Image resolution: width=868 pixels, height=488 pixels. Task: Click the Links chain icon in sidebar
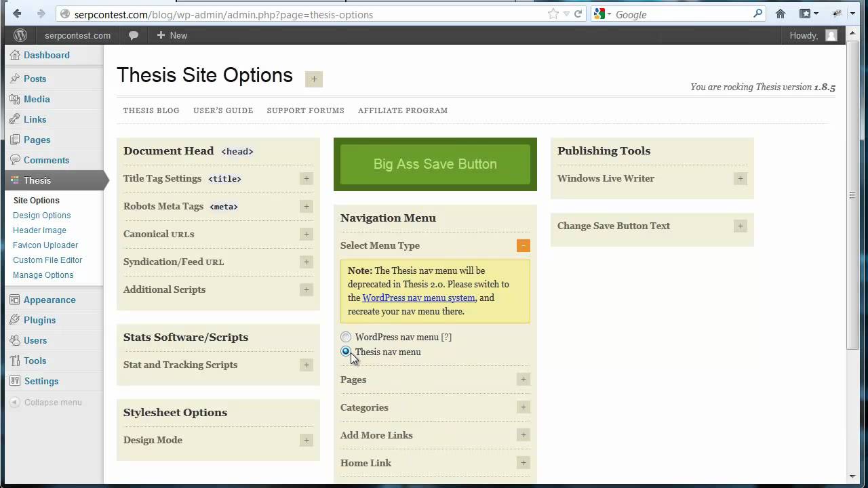click(x=15, y=119)
